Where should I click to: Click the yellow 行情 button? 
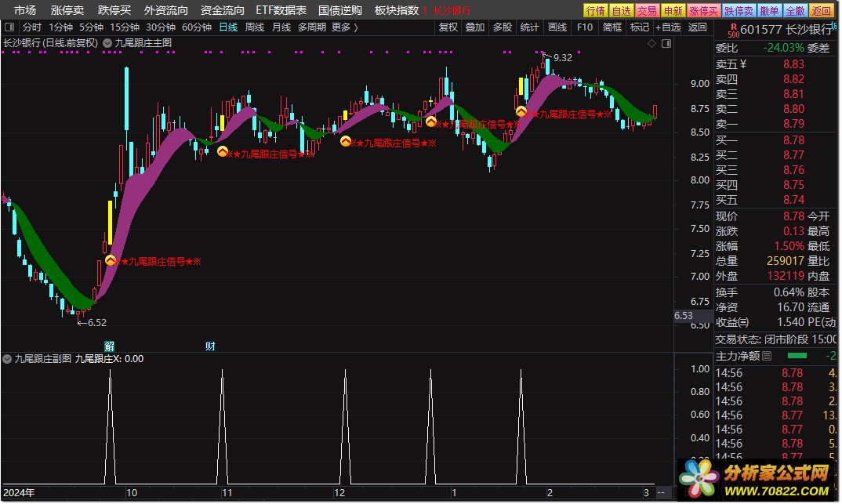tap(596, 11)
